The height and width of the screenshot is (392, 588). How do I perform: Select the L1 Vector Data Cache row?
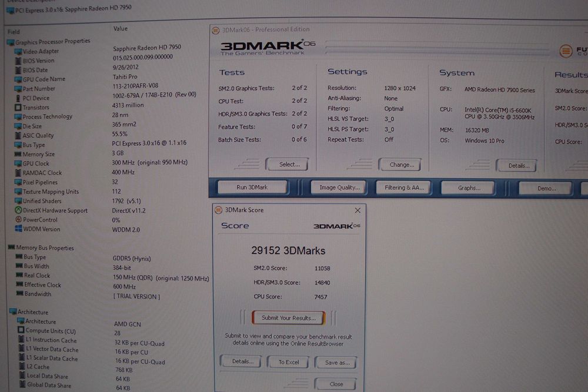[83, 351]
